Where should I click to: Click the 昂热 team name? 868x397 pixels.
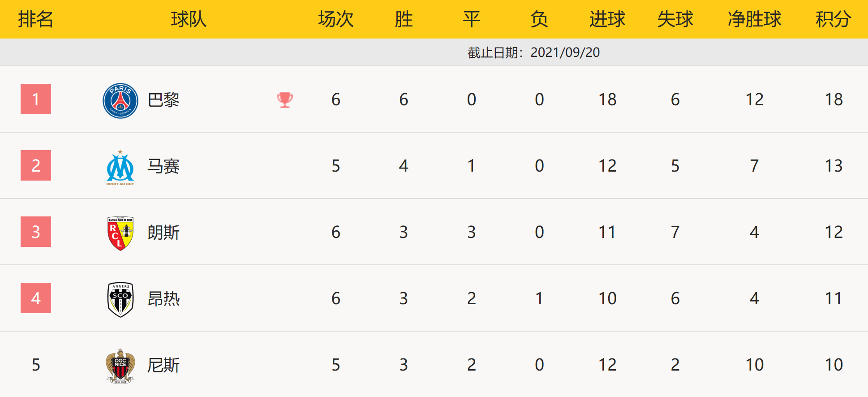163,299
